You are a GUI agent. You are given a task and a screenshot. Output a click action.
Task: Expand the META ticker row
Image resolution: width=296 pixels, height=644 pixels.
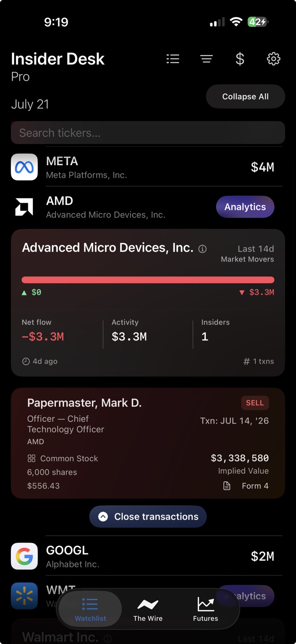coord(148,167)
